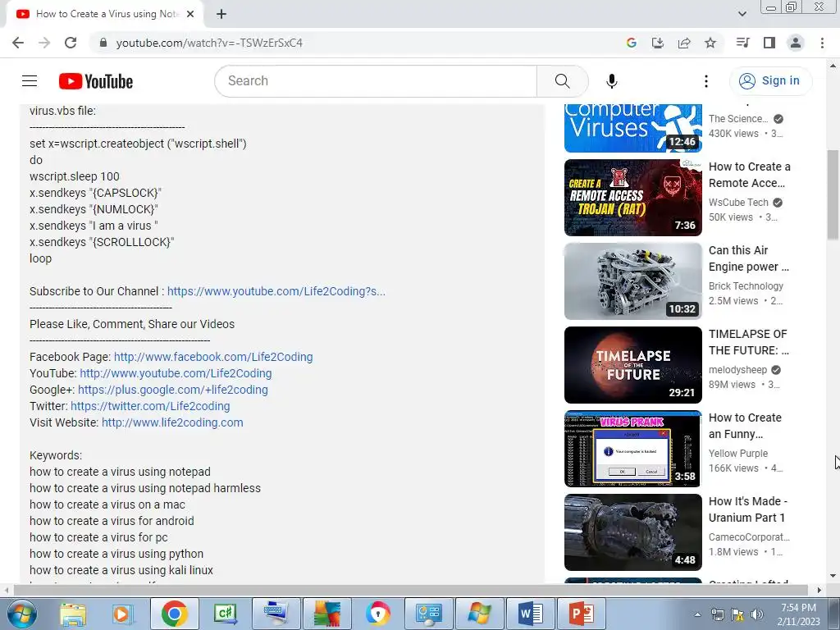Click the magnifier search button

pyautogui.click(x=563, y=81)
